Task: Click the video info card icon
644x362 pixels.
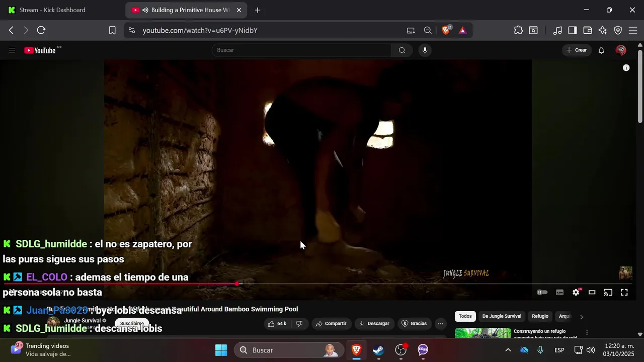Action: [x=626, y=68]
